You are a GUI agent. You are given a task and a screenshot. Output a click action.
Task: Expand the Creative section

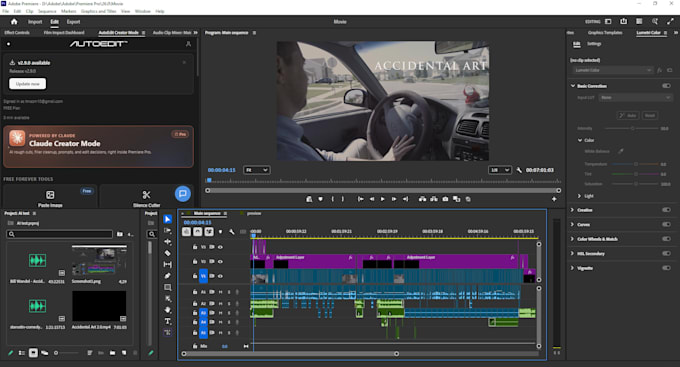pos(572,210)
